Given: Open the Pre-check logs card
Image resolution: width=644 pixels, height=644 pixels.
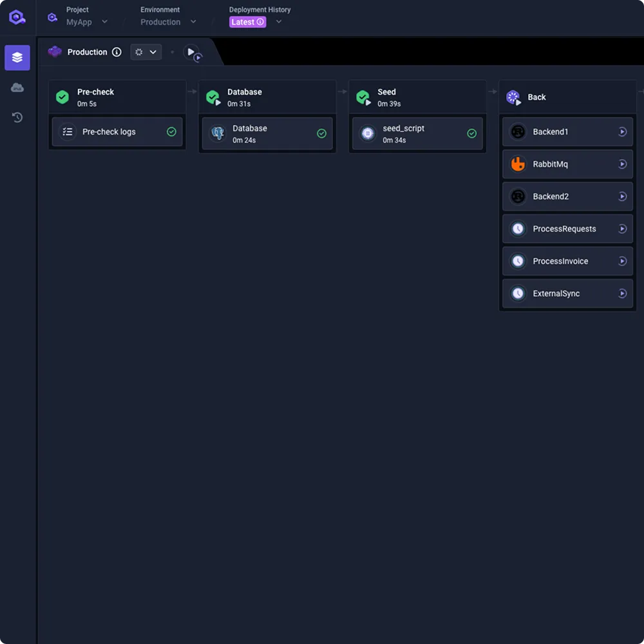Looking at the screenshot, I should tap(117, 132).
